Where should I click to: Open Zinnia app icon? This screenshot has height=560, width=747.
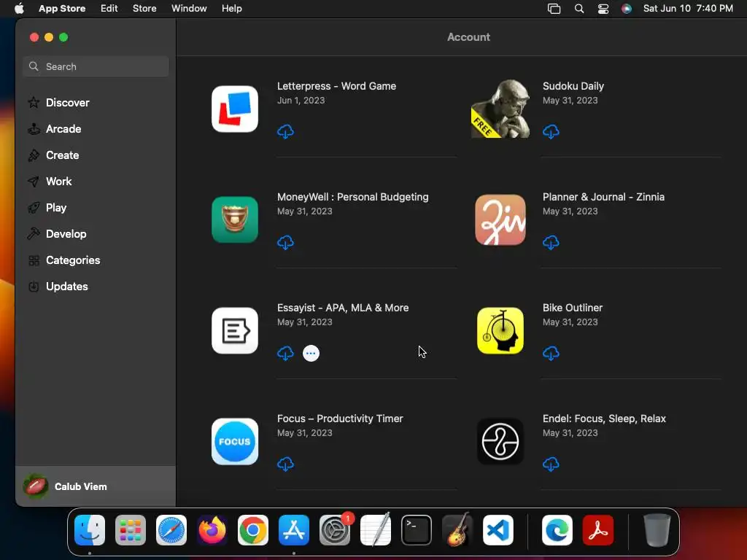(500, 220)
